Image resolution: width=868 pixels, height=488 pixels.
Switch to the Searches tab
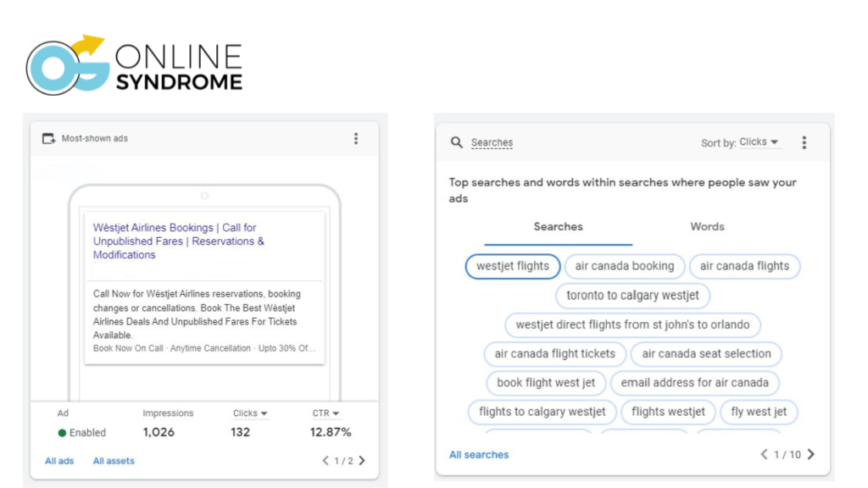(x=558, y=227)
